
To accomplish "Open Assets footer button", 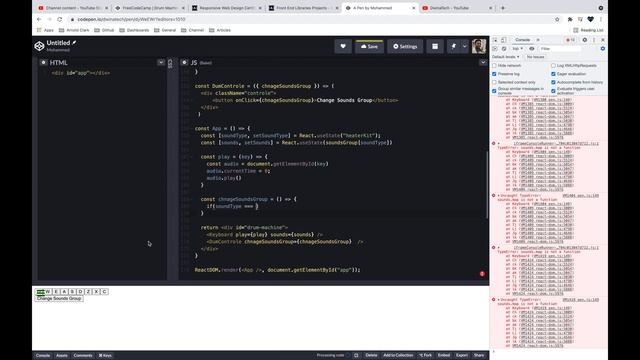I will (x=62, y=356).
